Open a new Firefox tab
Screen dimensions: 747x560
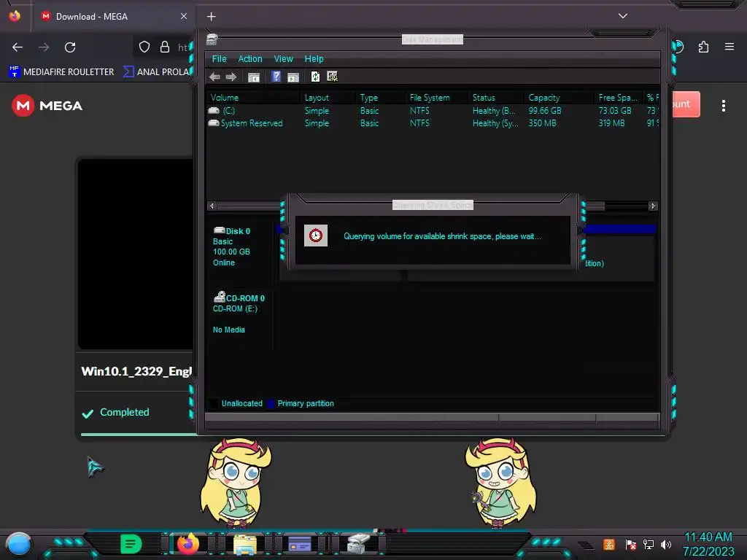point(211,17)
